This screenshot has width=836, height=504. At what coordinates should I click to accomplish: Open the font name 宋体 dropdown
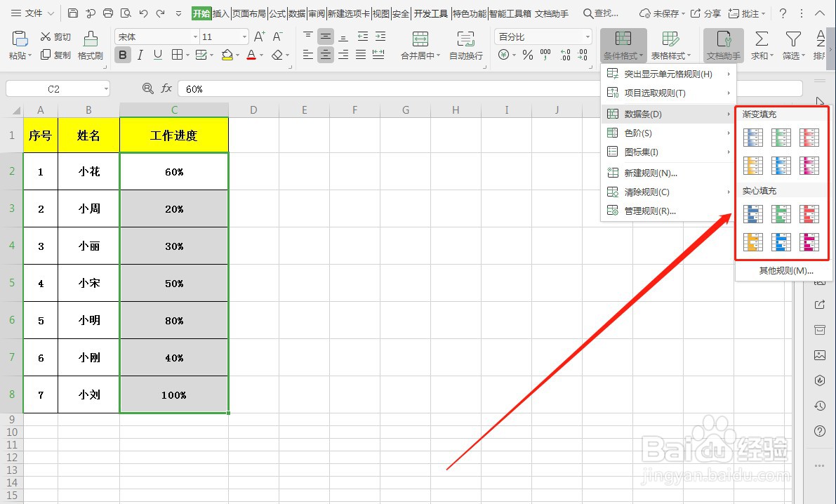pyautogui.click(x=195, y=37)
